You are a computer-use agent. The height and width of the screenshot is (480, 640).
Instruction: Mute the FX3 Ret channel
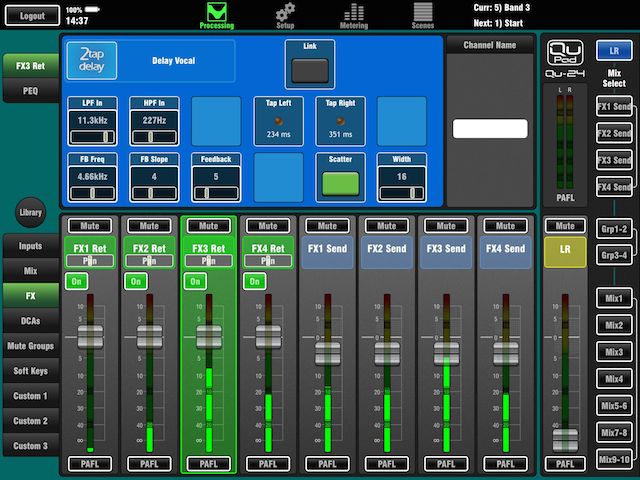(209, 226)
